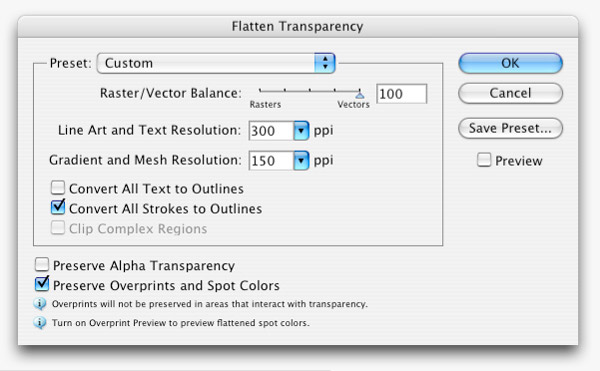Image resolution: width=600 pixels, height=371 pixels.
Task: Enable Convert All Text to Outlines
Action: 58,188
